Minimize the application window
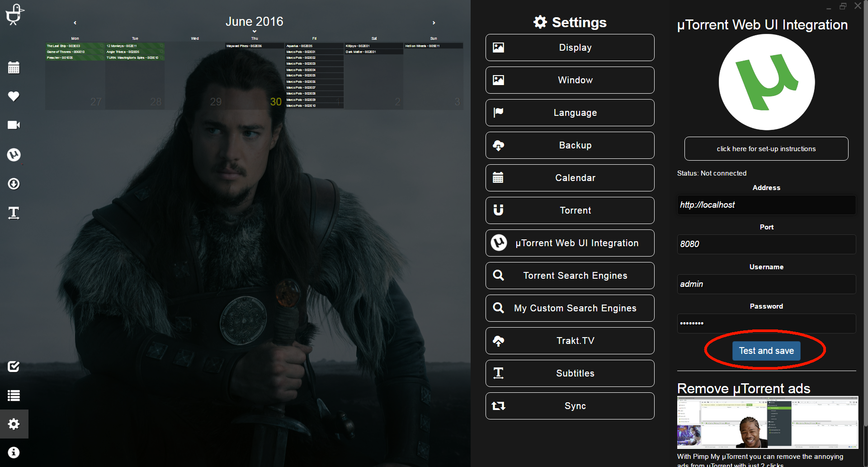Screen dimensions: 868x467 829,7
